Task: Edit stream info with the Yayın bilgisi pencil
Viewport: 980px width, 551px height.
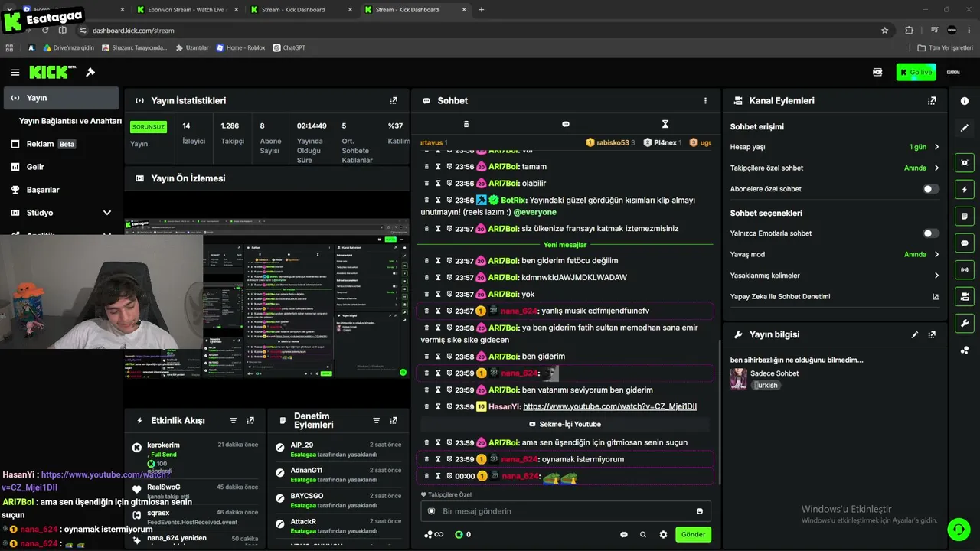Action: (x=914, y=334)
